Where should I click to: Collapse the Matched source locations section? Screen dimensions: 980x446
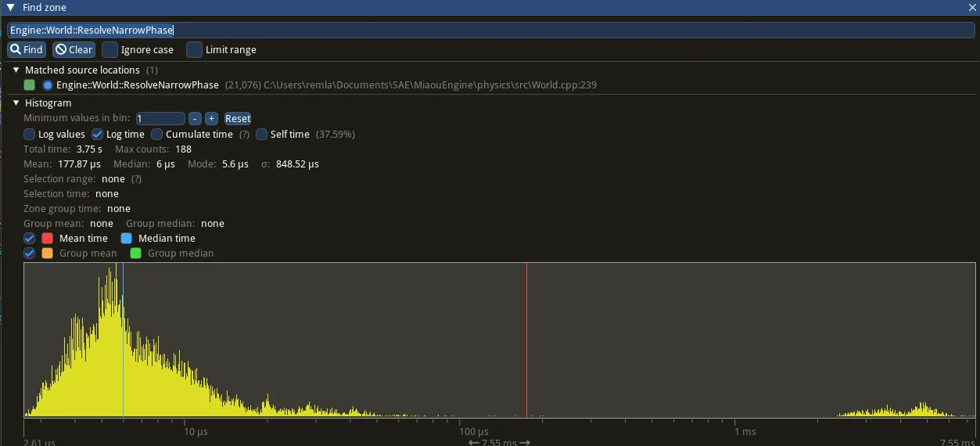tap(16, 70)
